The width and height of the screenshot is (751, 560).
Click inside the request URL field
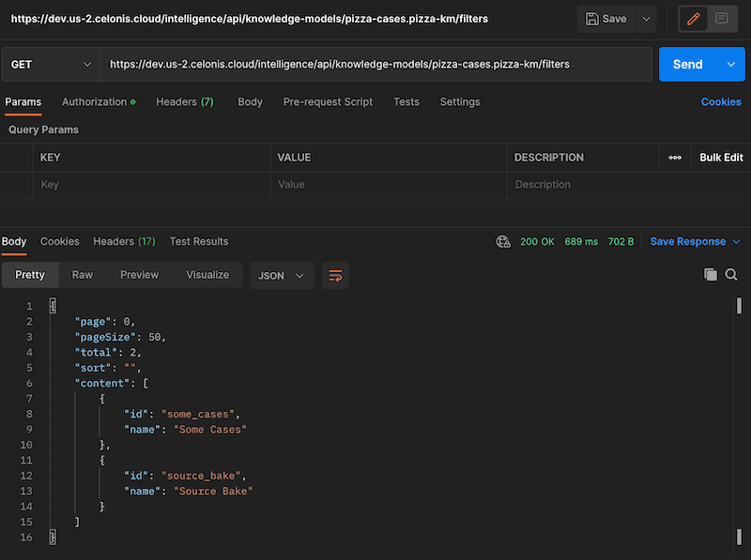375,65
